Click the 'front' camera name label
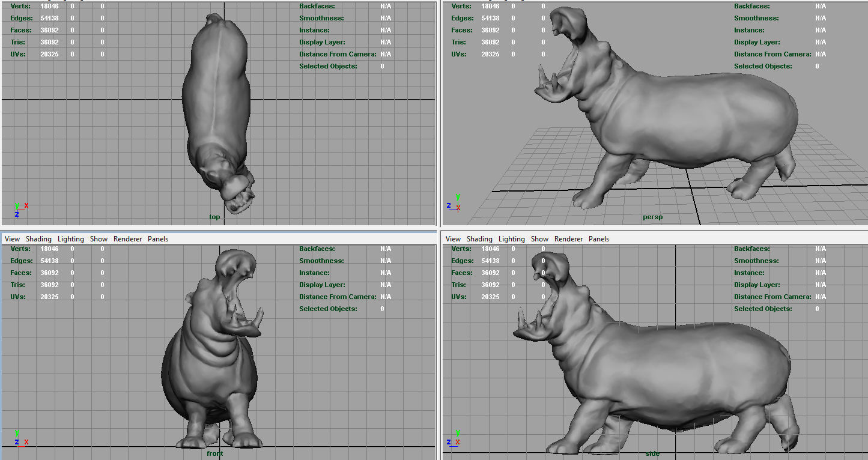 point(214,453)
